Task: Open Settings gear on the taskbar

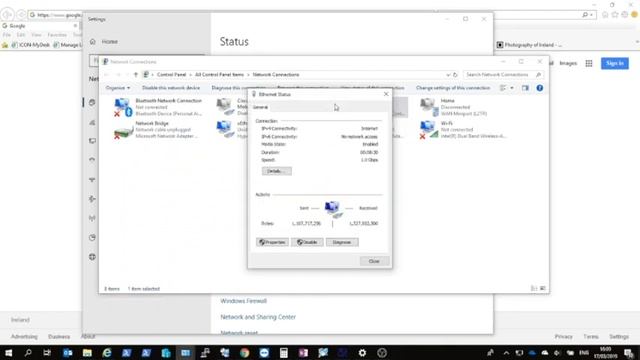Action: coord(362,353)
